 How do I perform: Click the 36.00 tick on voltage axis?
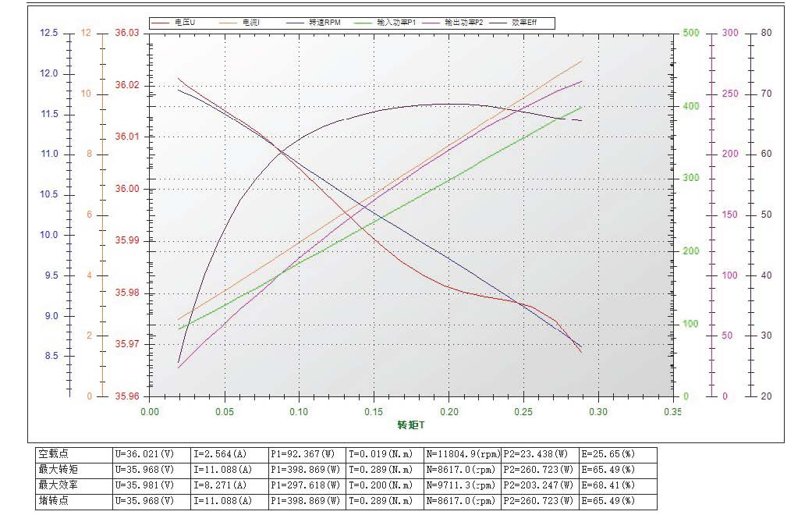pos(127,189)
